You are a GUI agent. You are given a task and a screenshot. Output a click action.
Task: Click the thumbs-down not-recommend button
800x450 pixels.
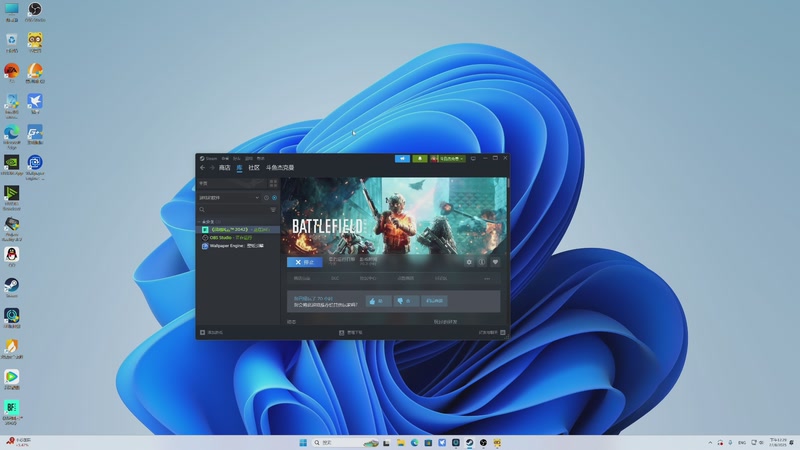406,301
